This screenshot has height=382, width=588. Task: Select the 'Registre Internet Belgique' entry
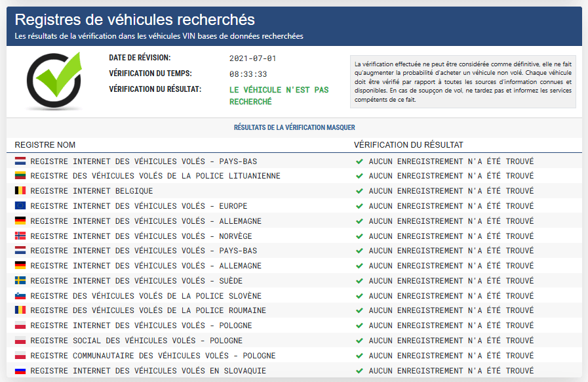click(91, 191)
